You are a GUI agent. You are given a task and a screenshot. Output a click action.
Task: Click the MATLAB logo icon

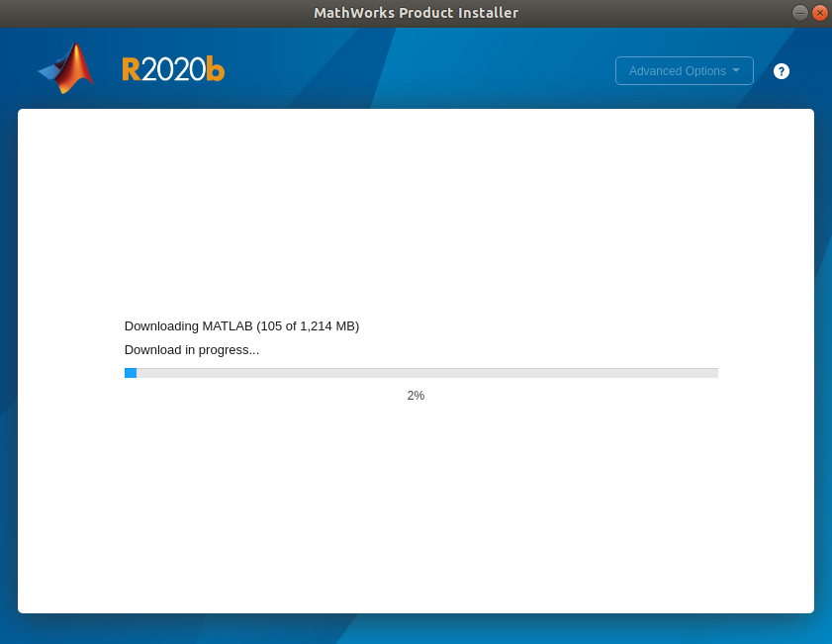[67, 68]
